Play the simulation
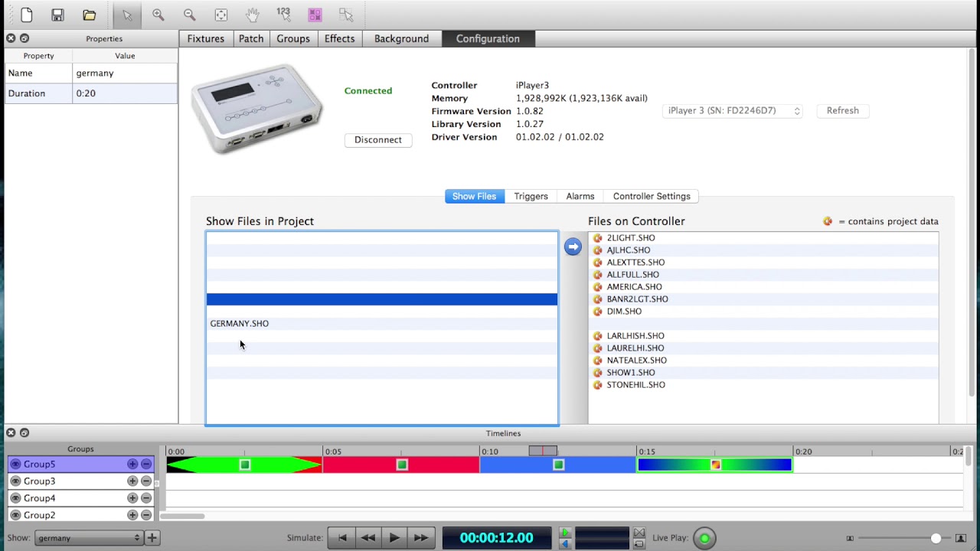The width and height of the screenshot is (980, 551). point(394,538)
